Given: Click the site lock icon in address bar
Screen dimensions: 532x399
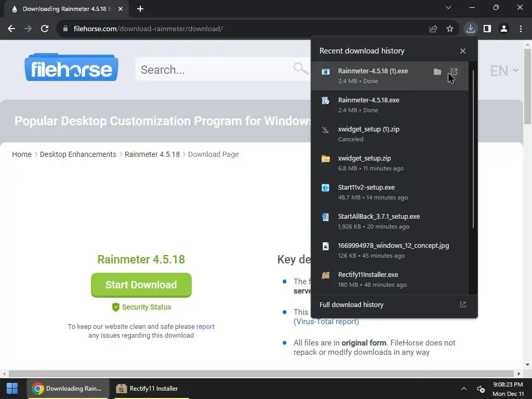Looking at the screenshot, I should pos(65,29).
